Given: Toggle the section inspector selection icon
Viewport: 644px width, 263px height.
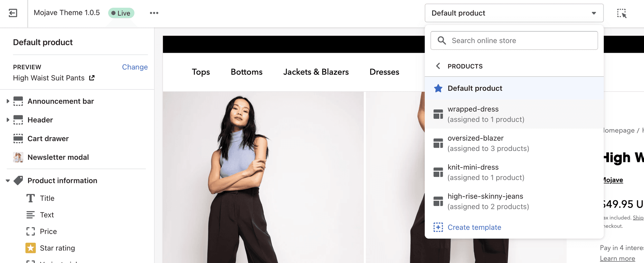Looking at the screenshot, I should coord(621,13).
